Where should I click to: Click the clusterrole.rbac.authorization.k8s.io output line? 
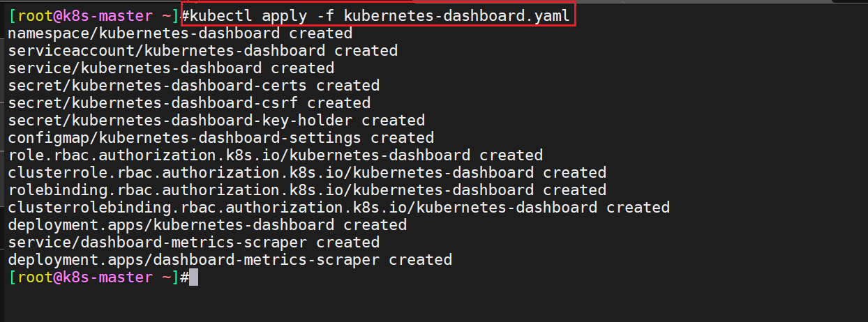point(307,172)
